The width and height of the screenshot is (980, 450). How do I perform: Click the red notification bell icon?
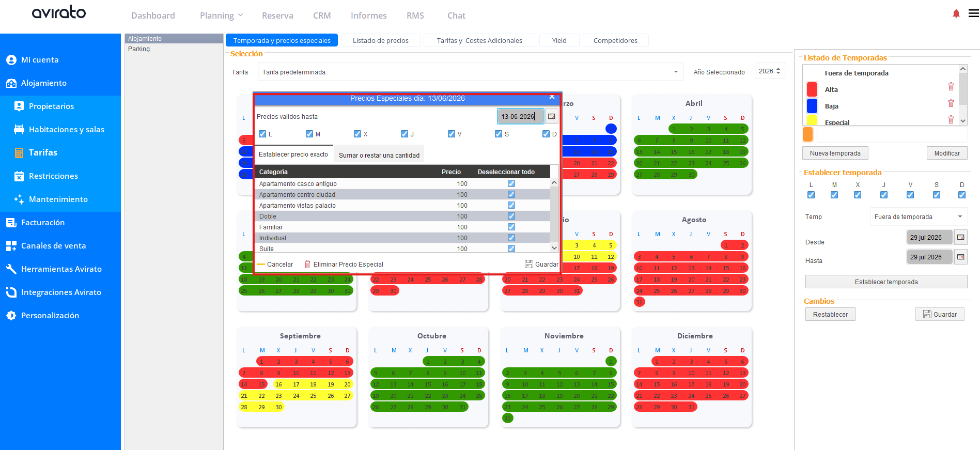click(956, 14)
